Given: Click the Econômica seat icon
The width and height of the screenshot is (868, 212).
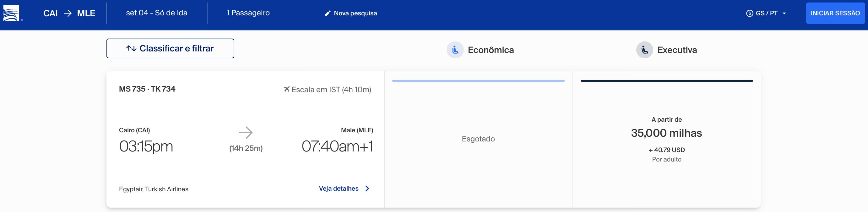Looking at the screenshot, I should 455,50.
